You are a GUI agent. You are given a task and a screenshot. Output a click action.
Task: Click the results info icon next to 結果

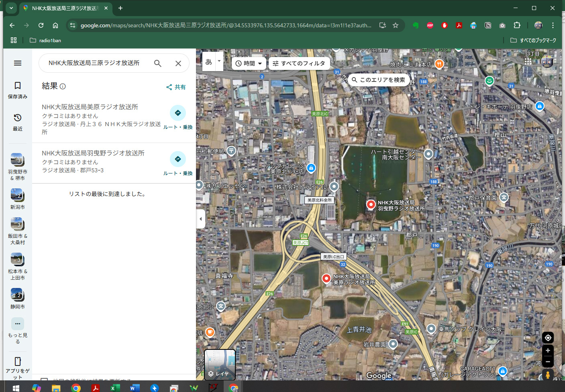click(63, 86)
